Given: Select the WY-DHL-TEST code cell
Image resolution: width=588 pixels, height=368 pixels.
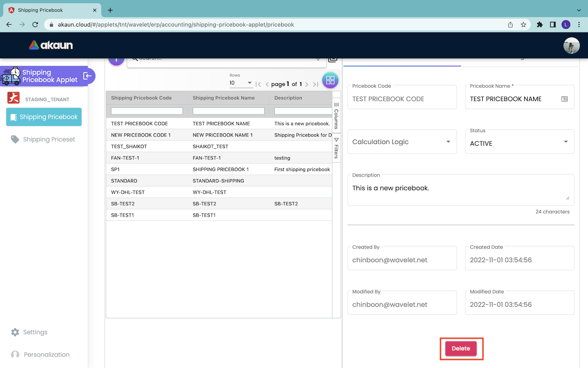Looking at the screenshot, I should click(x=147, y=192).
